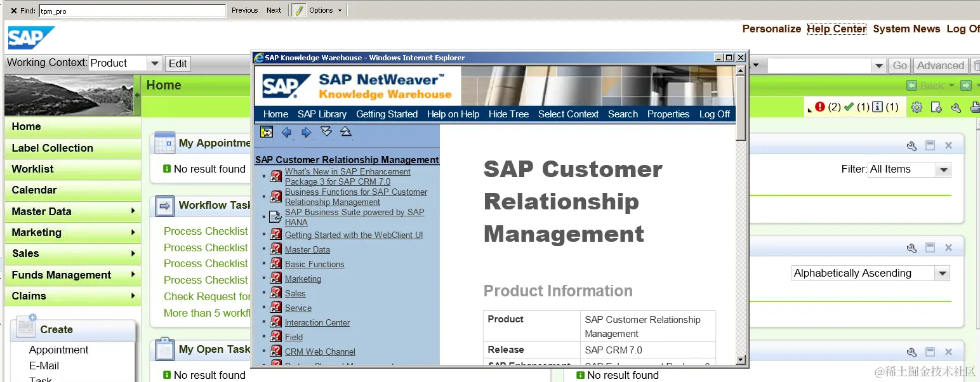980x382 pixels.
Task: Open Properties in the Knowledge Warehouse menu
Action: 668,114
